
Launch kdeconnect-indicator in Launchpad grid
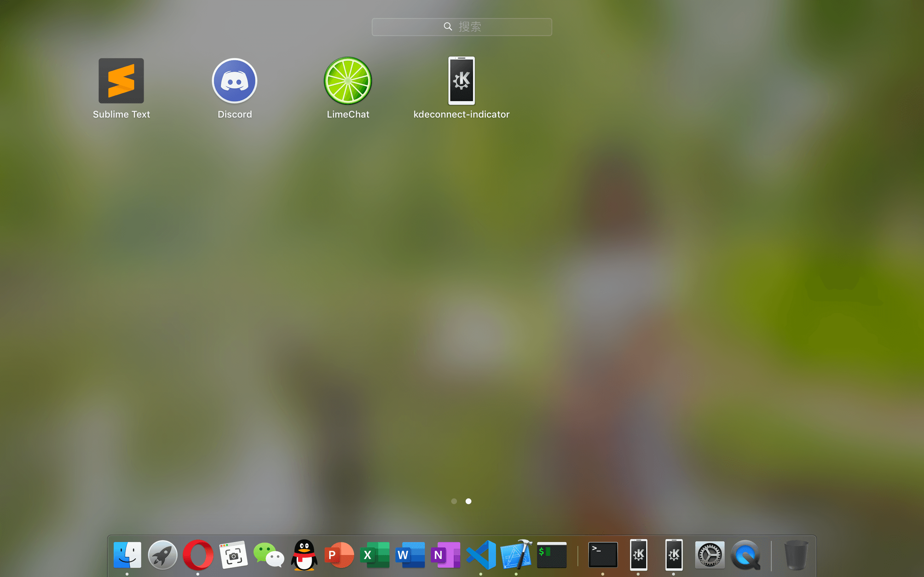[x=461, y=81]
